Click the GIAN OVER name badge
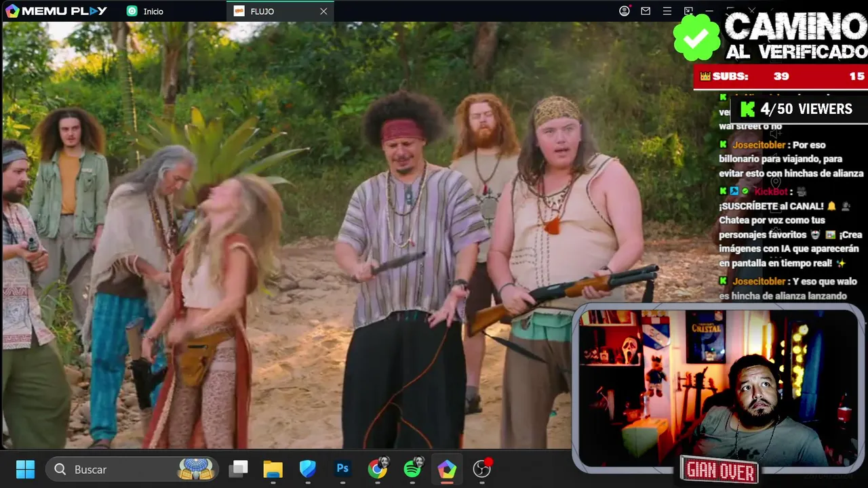 (720, 471)
